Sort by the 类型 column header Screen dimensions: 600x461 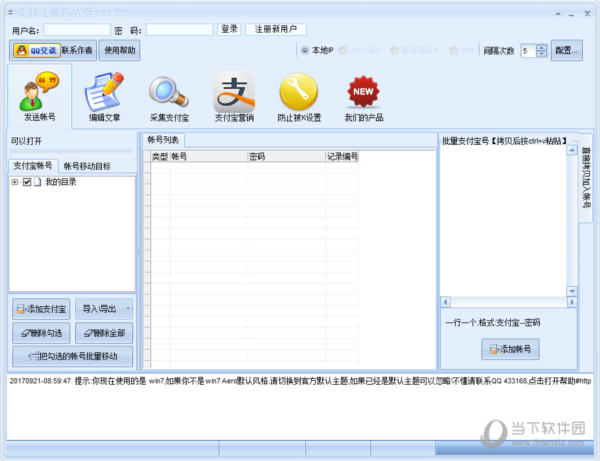[x=160, y=156]
